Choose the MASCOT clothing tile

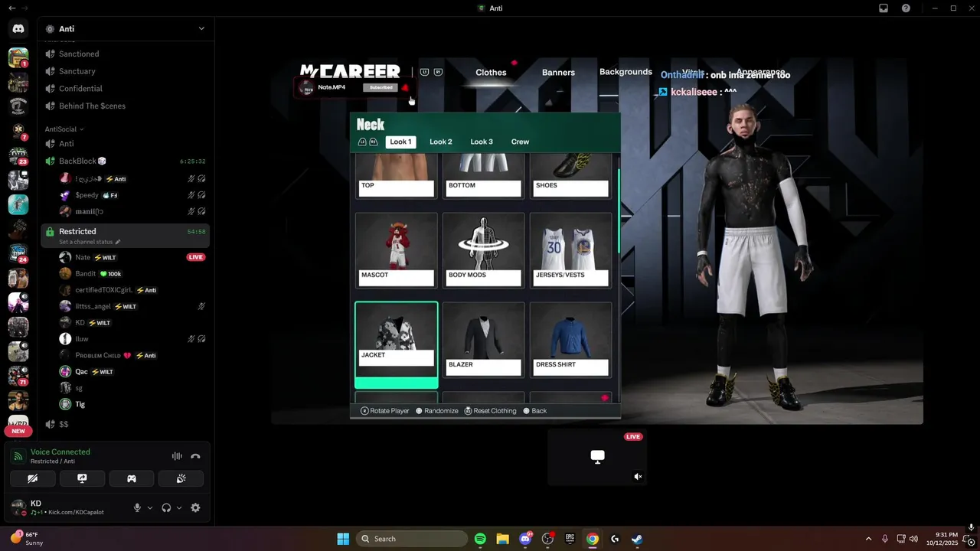coord(396,250)
